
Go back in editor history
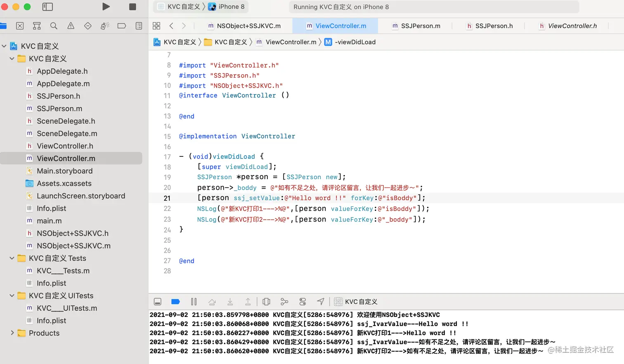tap(171, 26)
